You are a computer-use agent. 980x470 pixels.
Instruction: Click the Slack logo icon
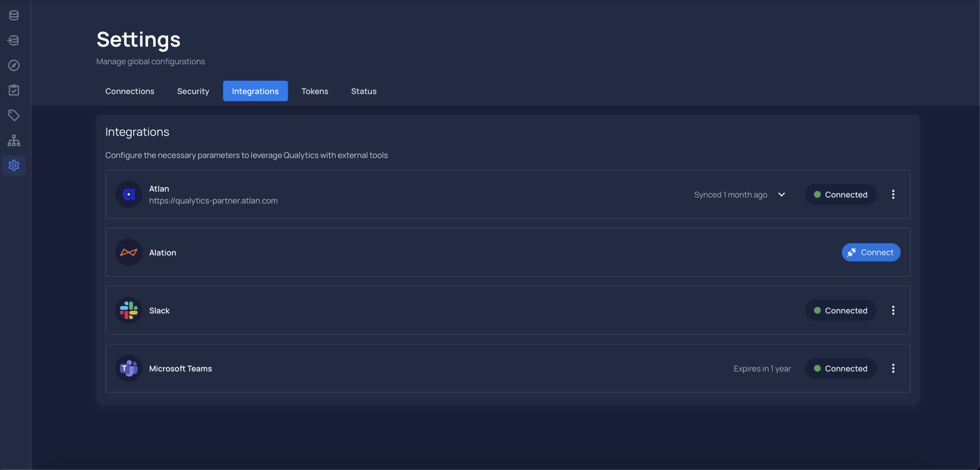point(129,310)
